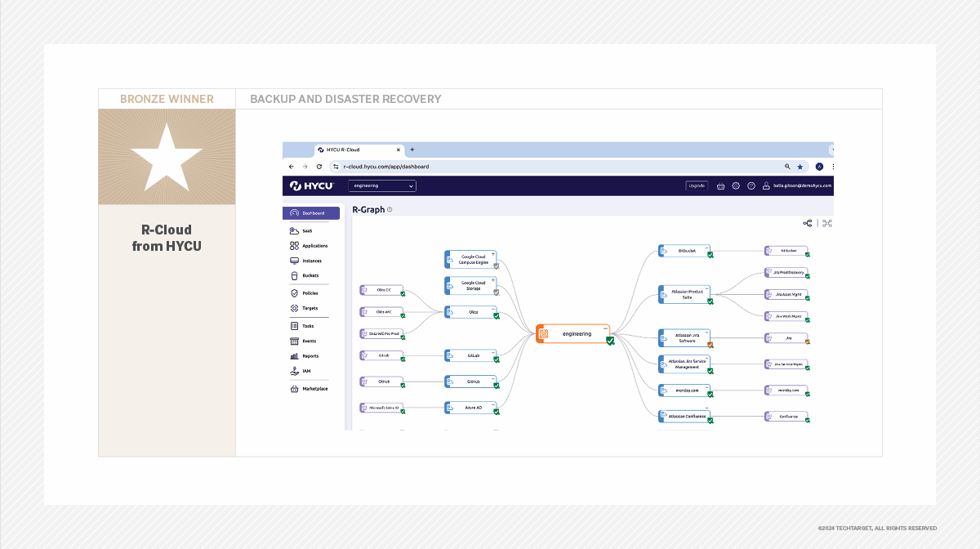The image size is (980, 549).
Task: Collapse the Atlassian Product Suite node
Action: (707, 288)
